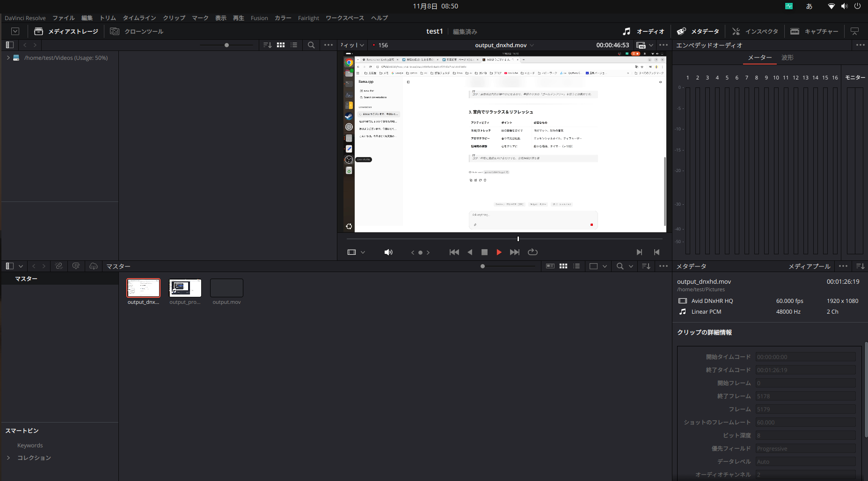Toggle loop playback icon
This screenshot has width=868, height=481.
pyautogui.click(x=532, y=252)
